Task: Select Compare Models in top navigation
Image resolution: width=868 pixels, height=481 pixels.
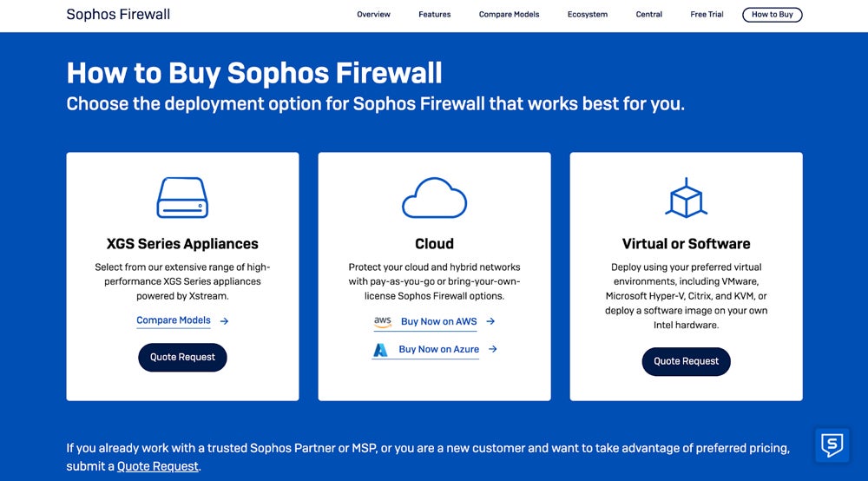Action: point(509,15)
